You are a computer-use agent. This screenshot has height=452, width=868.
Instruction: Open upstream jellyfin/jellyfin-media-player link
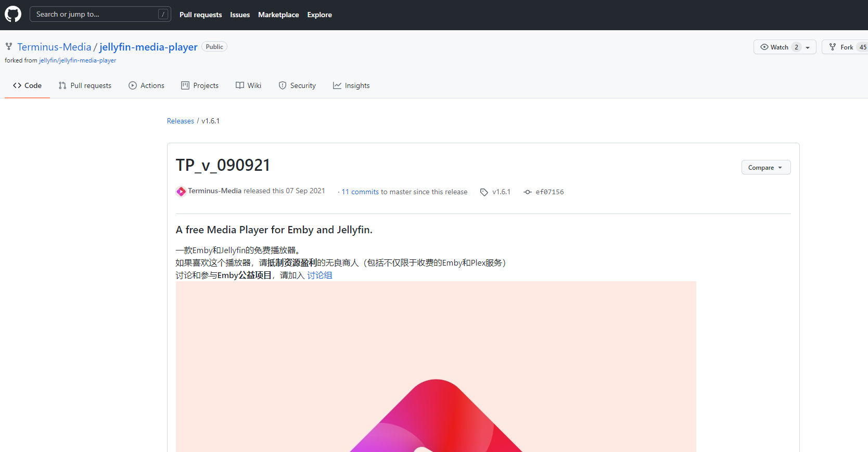click(78, 60)
